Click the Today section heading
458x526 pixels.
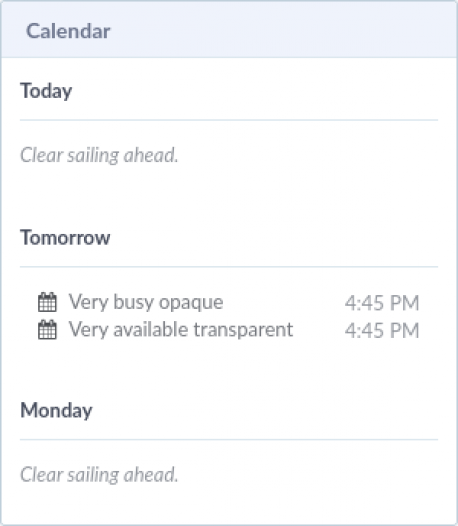tap(46, 91)
